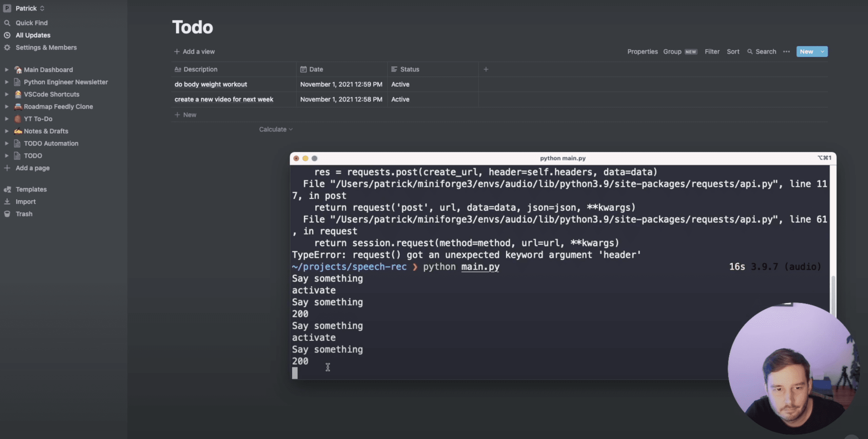Open the Import option
This screenshot has height=439, width=868.
coord(25,202)
